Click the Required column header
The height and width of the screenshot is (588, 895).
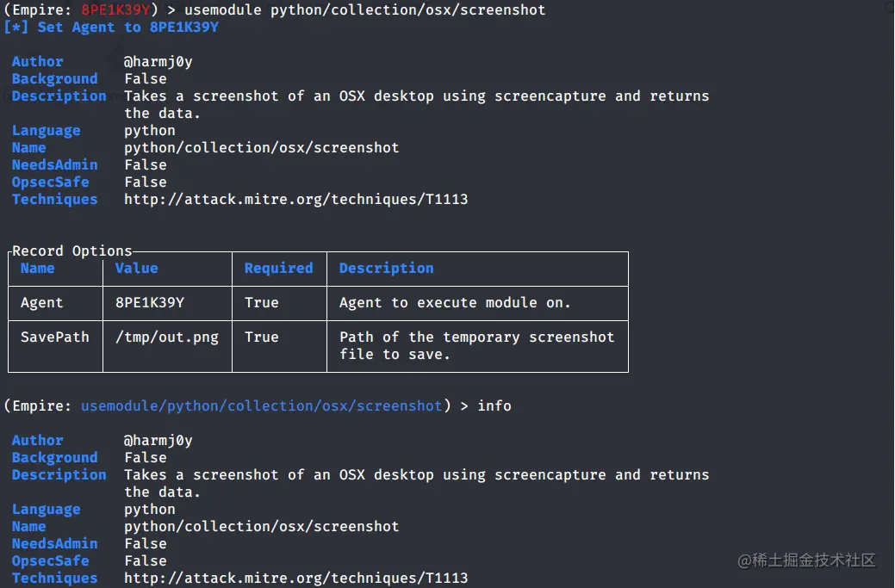278,268
